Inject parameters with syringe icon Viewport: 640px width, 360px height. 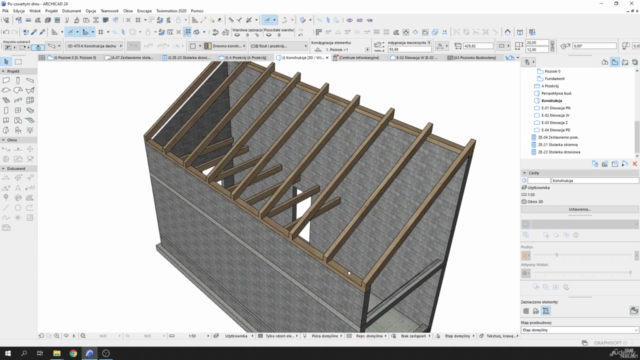pyautogui.click(x=42, y=32)
